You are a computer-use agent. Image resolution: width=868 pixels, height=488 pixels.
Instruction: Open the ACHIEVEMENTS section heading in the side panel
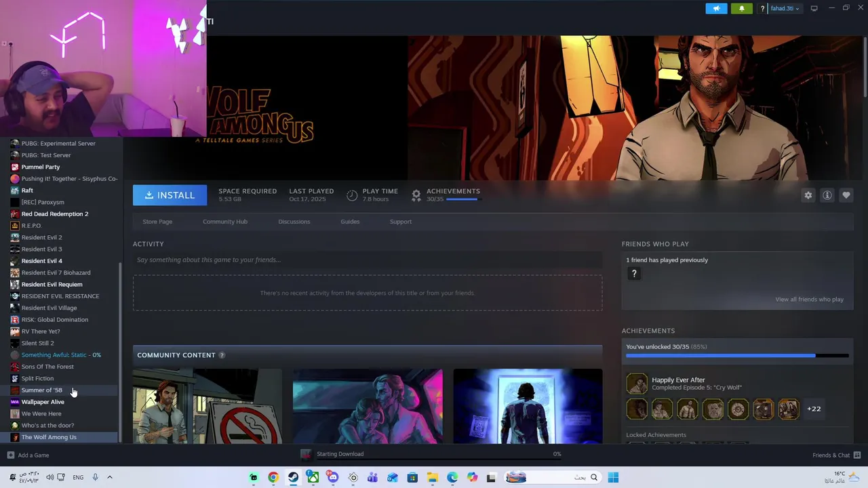(x=648, y=331)
